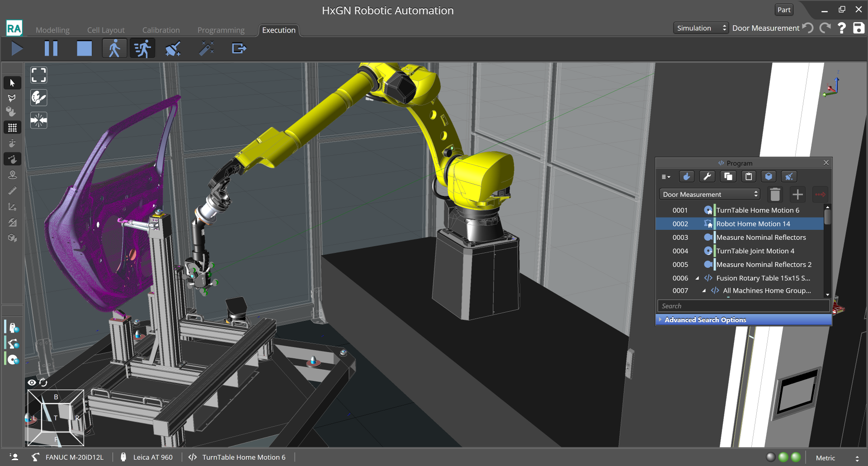Viewport: 868px width, 466px height.
Task: Toggle the running-speed execution mode
Action: pyautogui.click(x=142, y=48)
